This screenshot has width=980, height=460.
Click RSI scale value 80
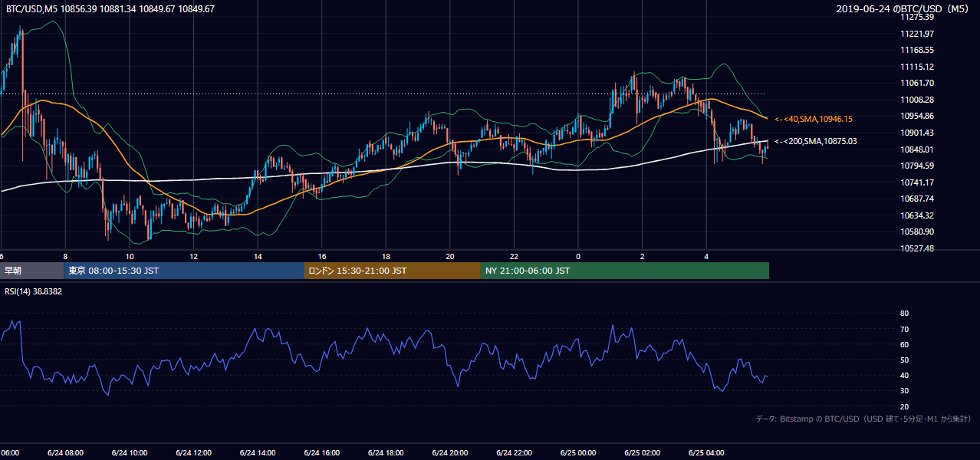tap(904, 314)
